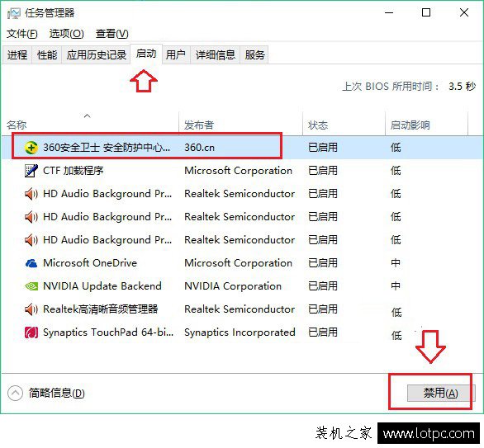Collapse to 简略信息 using the circle arrow
This screenshot has height=448, width=484.
15,393
